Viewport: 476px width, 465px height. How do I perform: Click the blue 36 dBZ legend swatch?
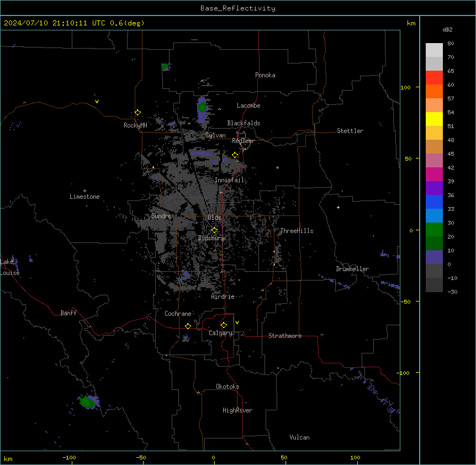point(434,202)
